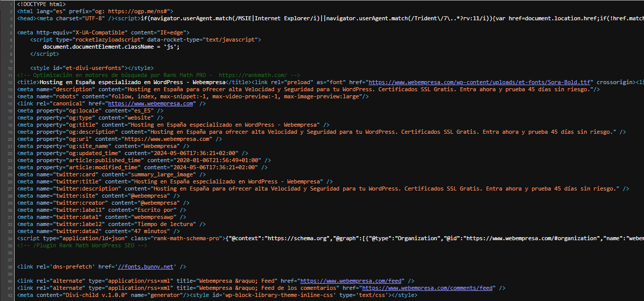Click the twitter:data1 webempresawp line
644x301 pixels.
(101, 217)
